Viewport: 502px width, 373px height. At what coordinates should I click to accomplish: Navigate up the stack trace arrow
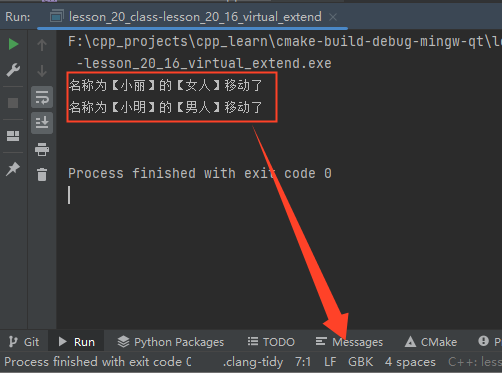(x=42, y=45)
